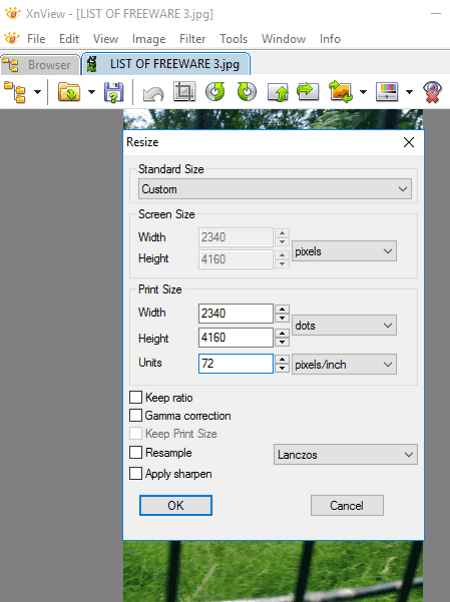Click the Save file floppy icon
The width and height of the screenshot is (450, 602).
114,92
